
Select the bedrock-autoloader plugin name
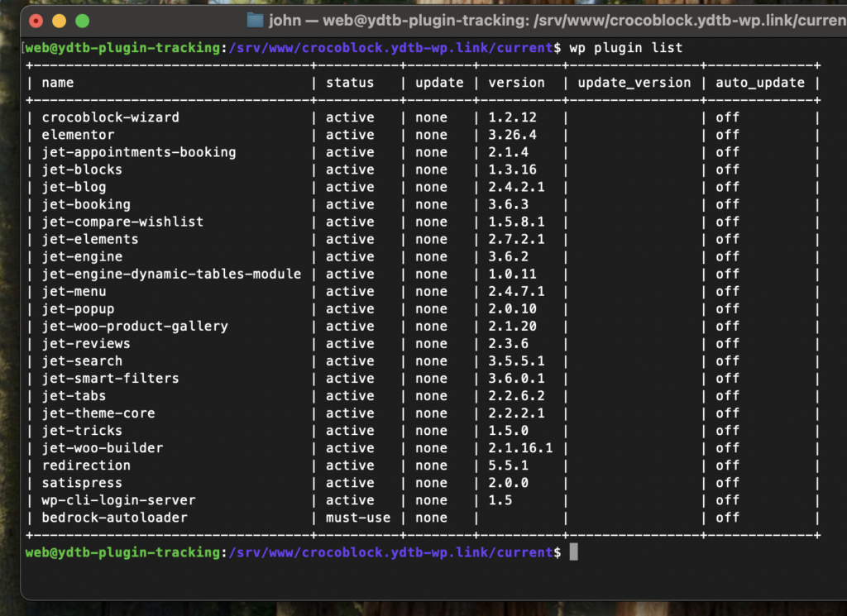pyautogui.click(x=114, y=518)
